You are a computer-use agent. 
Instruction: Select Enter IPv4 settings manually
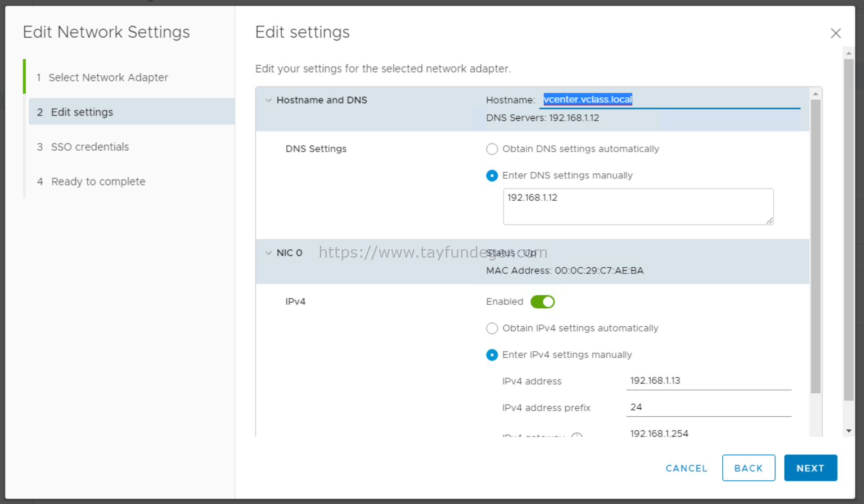tap(492, 355)
